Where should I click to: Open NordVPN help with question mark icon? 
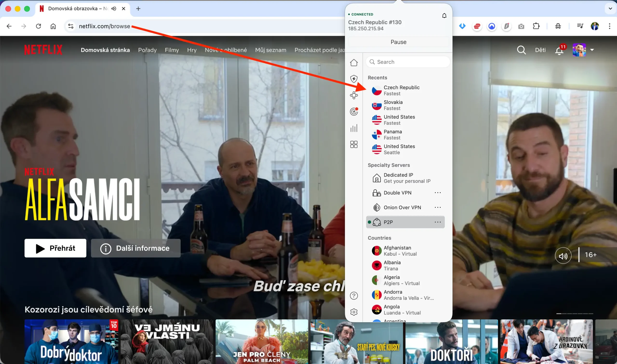[x=354, y=296]
